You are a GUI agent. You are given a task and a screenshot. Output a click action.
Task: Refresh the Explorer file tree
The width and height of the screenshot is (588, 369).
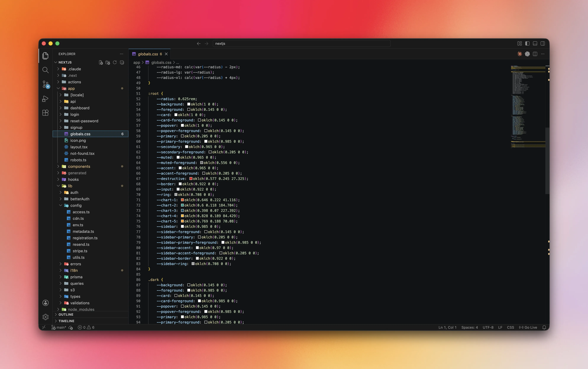[x=115, y=62]
